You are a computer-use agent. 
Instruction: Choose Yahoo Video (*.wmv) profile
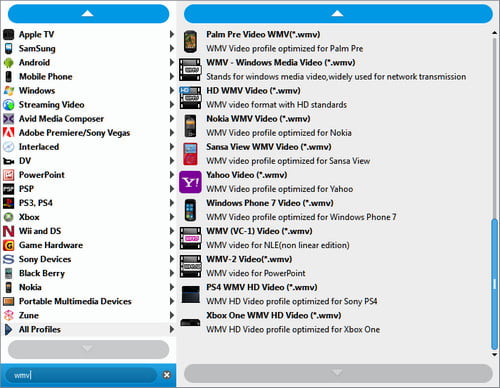click(334, 182)
